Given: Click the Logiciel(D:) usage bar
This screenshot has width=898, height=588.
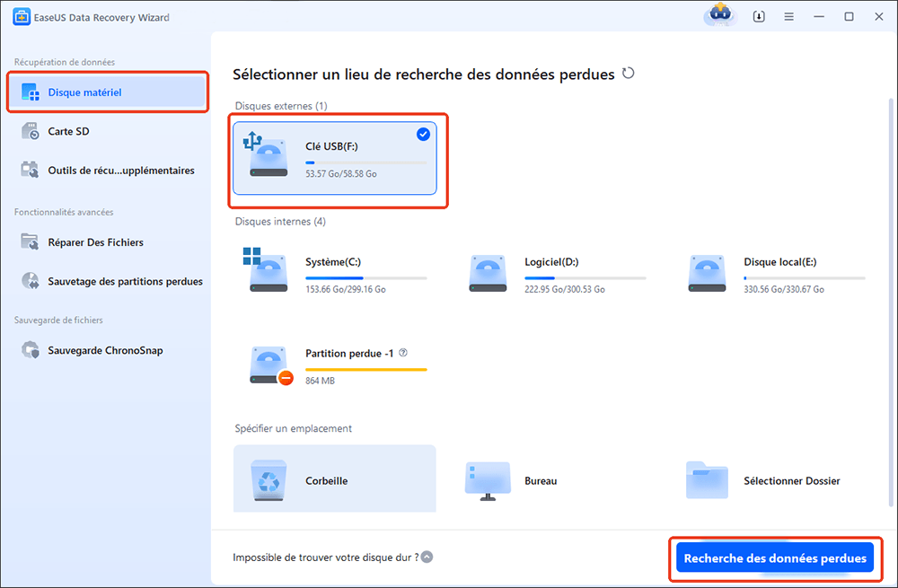Looking at the screenshot, I should click(x=585, y=278).
